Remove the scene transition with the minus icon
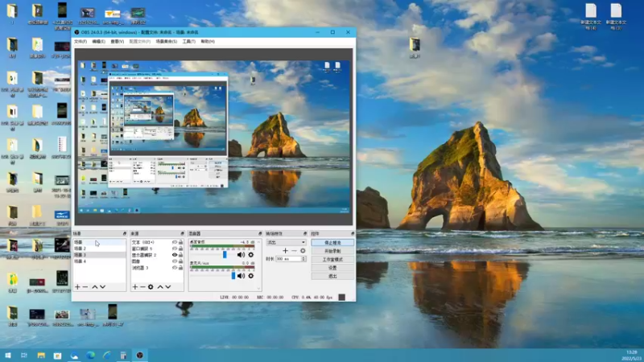 pyautogui.click(x=294, y=250)
